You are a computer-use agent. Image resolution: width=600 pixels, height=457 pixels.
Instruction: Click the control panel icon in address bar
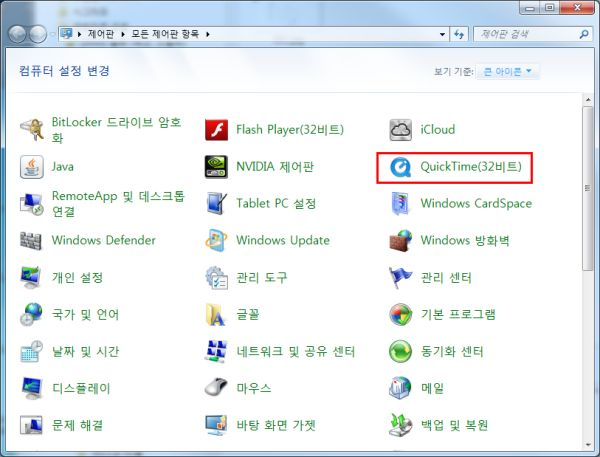[67, 34]
